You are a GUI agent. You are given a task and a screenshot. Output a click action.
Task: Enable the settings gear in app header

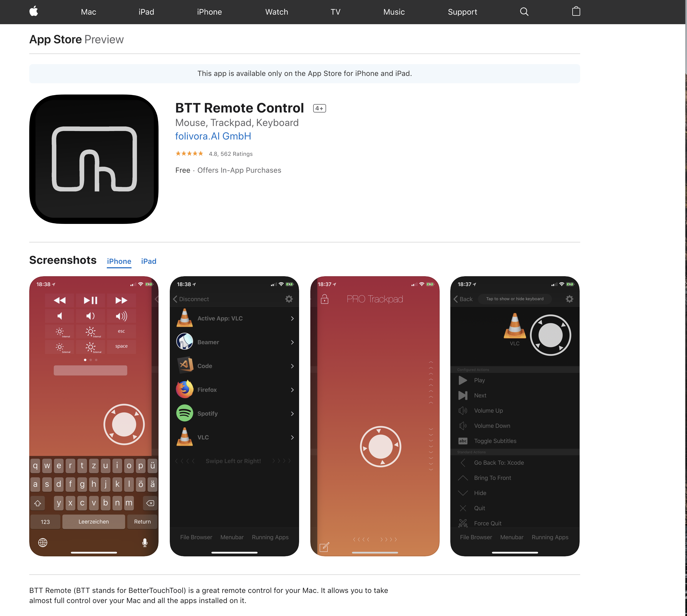pos(569,298)
